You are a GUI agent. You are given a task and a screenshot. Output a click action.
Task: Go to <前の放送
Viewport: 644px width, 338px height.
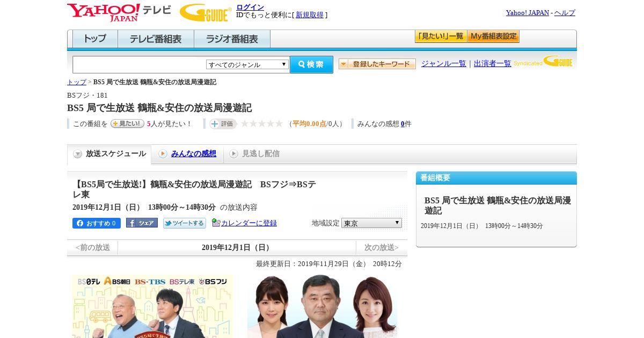(92, 248)
